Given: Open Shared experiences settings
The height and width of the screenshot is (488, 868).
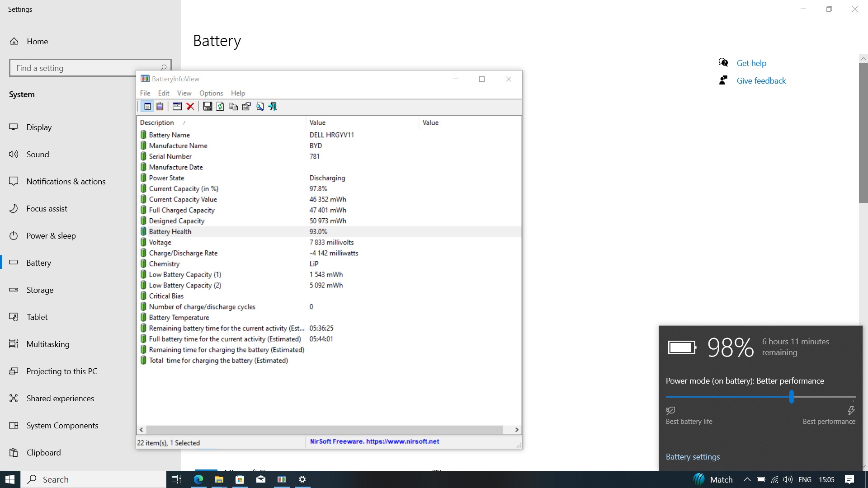Looking at the screenshot, I should [60, 399].
